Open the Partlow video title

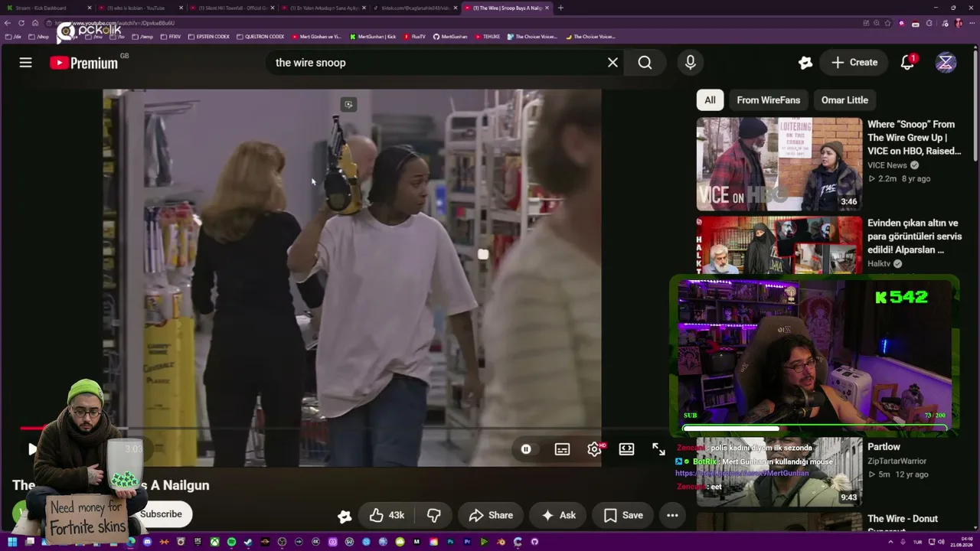pyautogui.click(x=884, y=447)
